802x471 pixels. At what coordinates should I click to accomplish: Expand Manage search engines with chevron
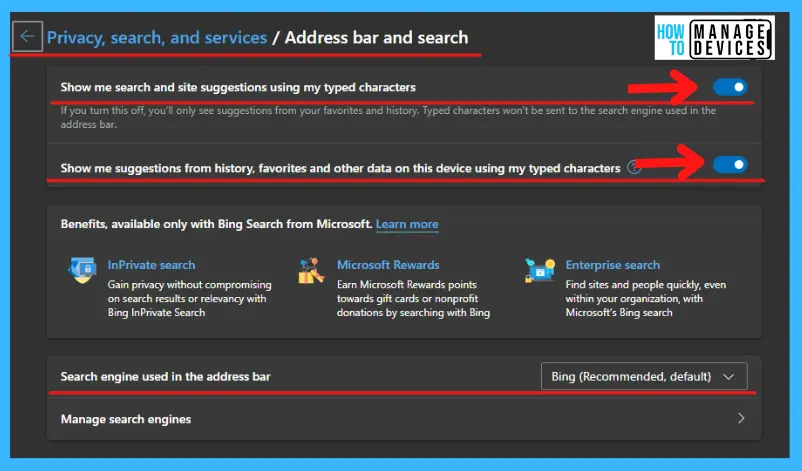pyautogui.click(x=741, y=418)
